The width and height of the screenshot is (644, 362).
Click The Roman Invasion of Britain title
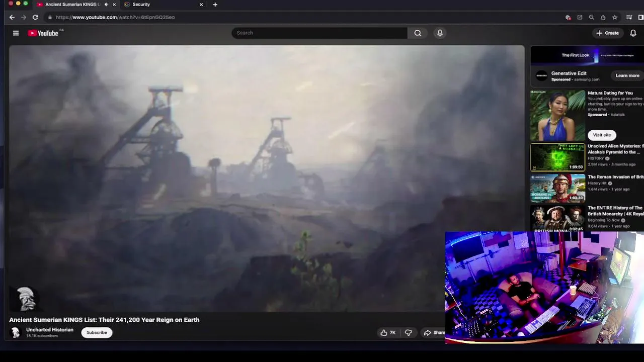615,177
